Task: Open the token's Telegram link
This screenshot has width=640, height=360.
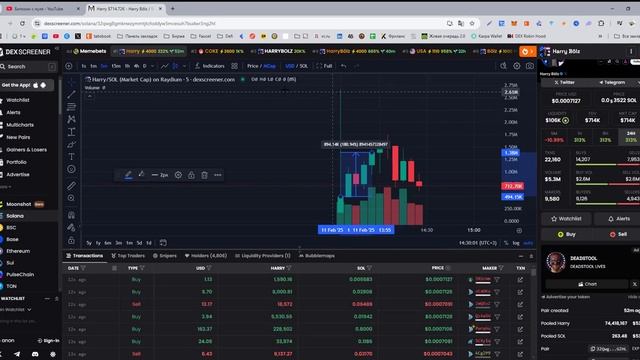Action: pyautogui.click(x=612, y=82)
